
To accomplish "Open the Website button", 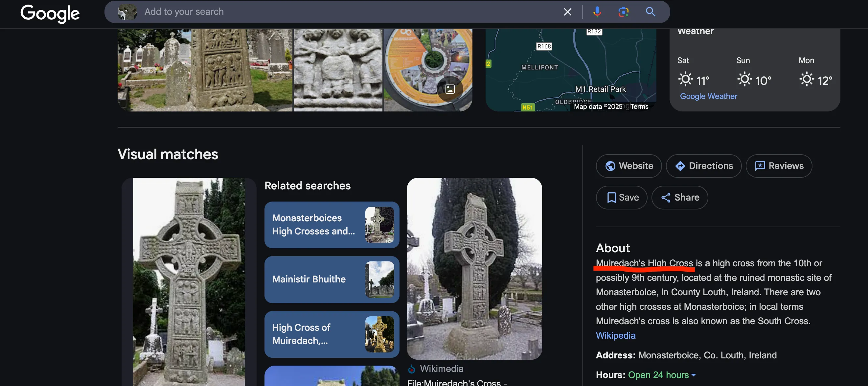I will coord(629,166).
